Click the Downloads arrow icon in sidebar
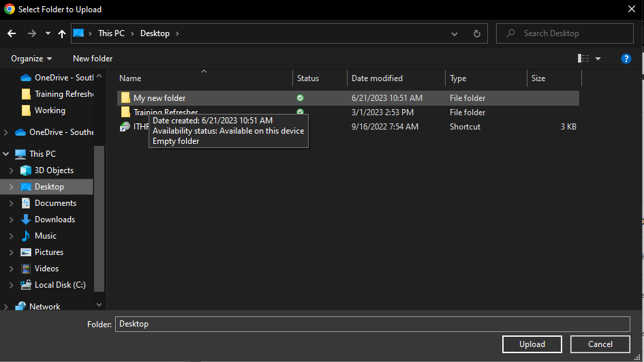Screen dimensions: 644x362 point(26,220)
